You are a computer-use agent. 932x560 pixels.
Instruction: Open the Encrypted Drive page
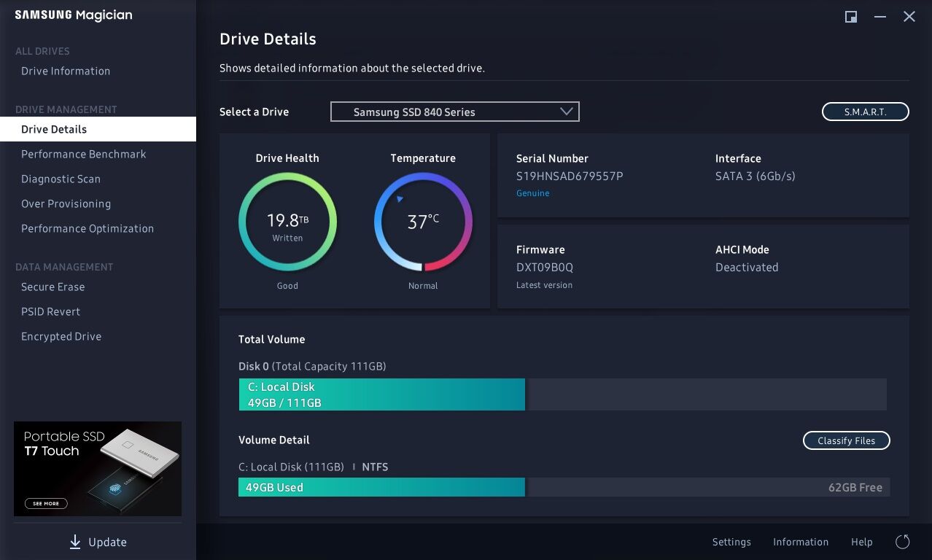(61, 336)
